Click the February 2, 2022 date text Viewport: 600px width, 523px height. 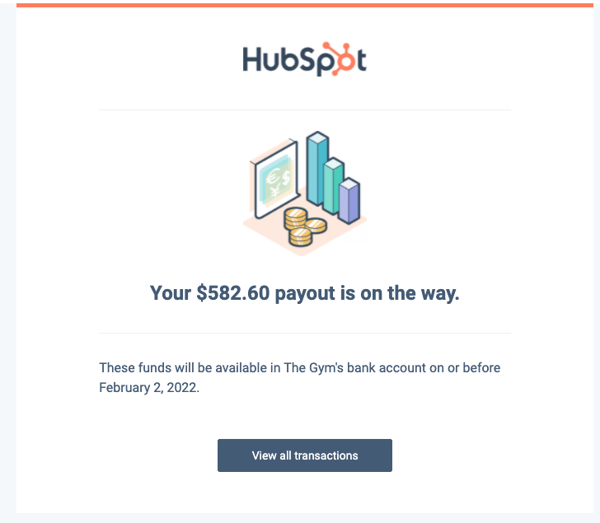click(149, 388)
